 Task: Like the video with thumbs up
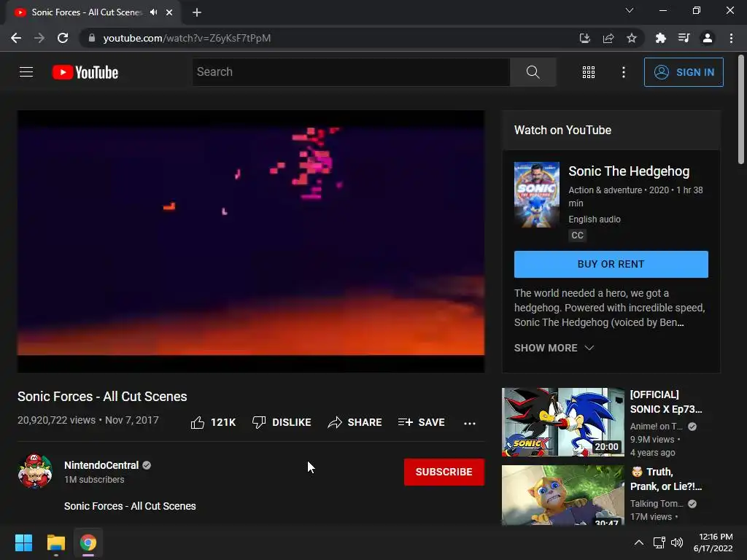click(x=213, y=422)
